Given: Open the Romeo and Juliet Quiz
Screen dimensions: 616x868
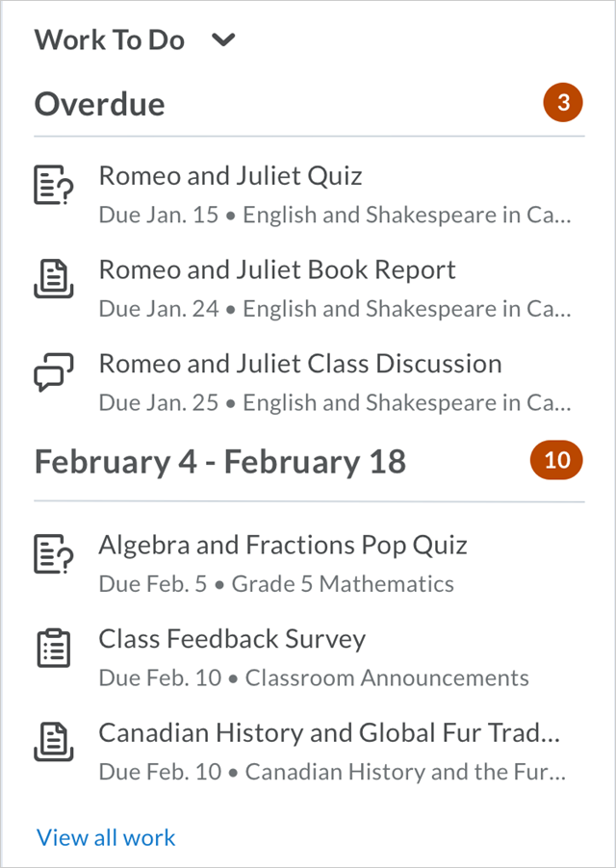Looking at the screenshot, I should coord(230,176).
